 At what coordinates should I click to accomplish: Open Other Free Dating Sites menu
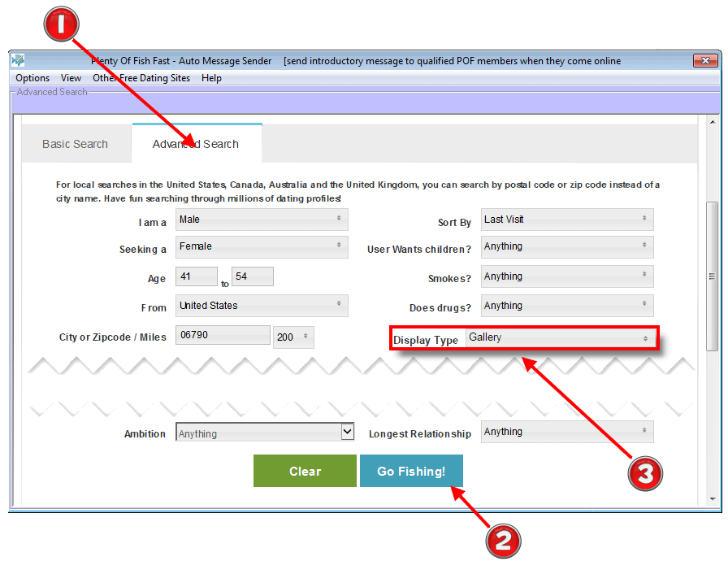(x=141, y=78)
